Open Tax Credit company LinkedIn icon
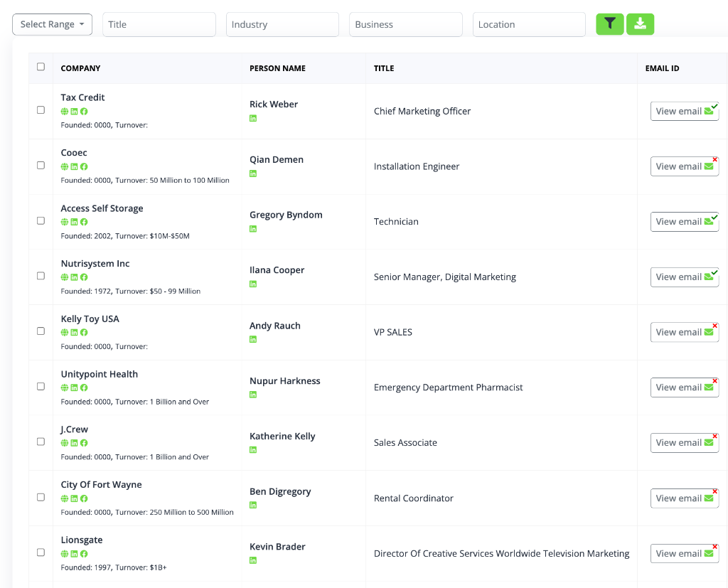The width and height of the screenshot is (728, 588). click(x=74, y=112)
